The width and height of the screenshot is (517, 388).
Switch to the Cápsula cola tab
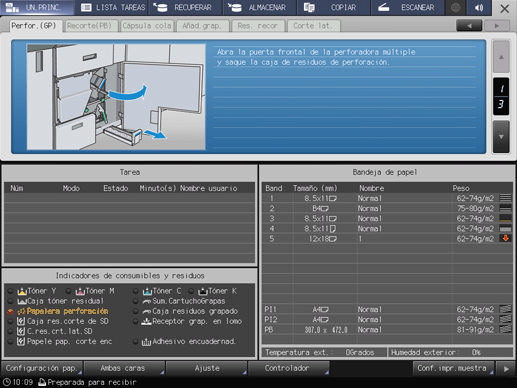(x=147, y=26)
